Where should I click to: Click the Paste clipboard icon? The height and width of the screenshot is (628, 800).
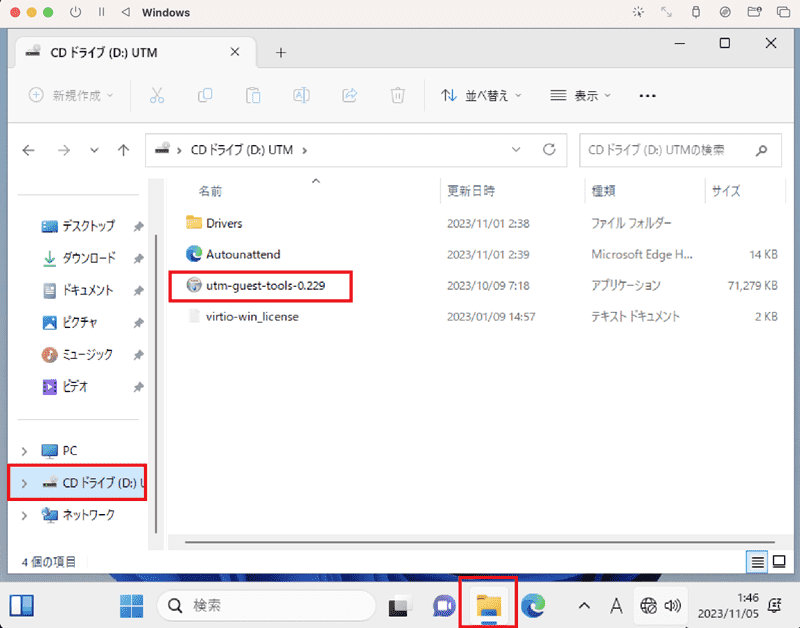(x=253, y=95)
